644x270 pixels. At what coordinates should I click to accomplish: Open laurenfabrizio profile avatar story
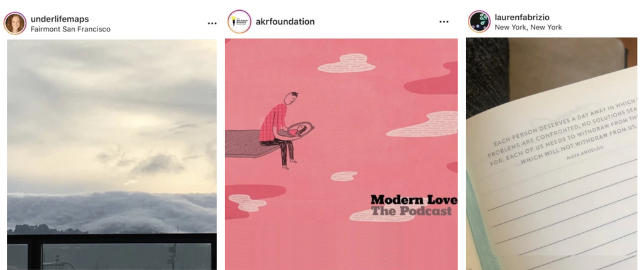479,21
